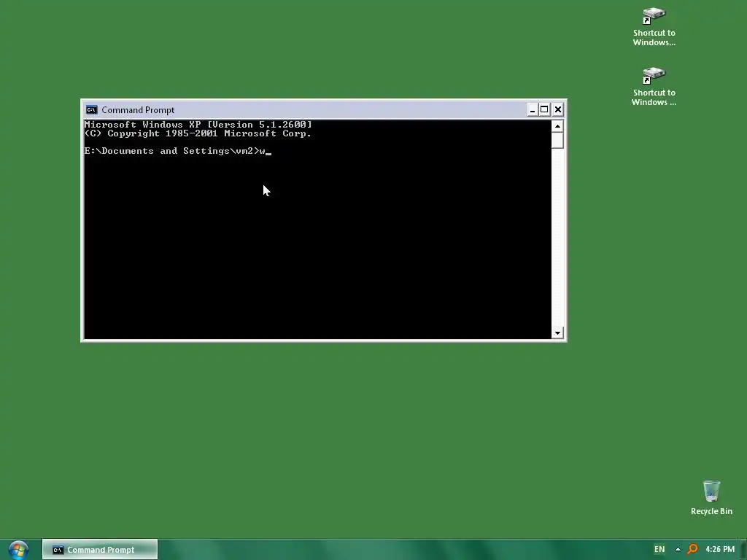Click the Command Prompt title text
Viewport: 747px width, 560px height.
click(138, 110)
